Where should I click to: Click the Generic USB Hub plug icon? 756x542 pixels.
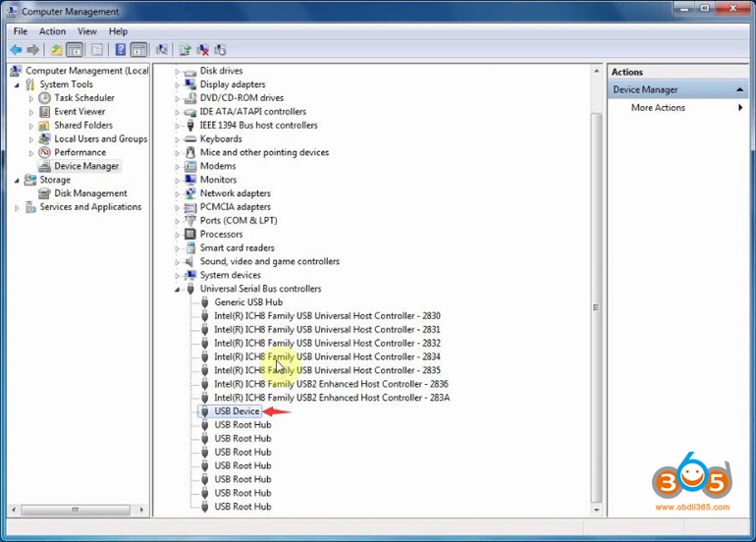205,302
